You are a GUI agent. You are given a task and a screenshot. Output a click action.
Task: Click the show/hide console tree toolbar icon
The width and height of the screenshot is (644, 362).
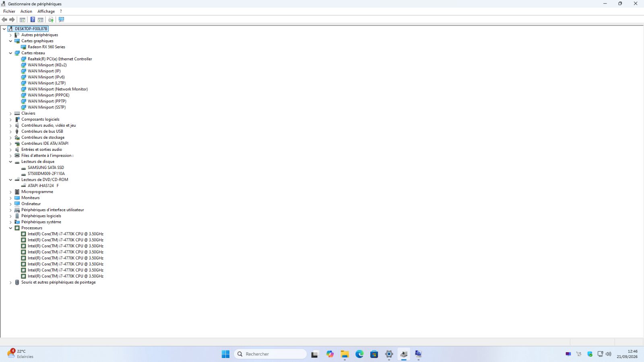coord(23,20)
